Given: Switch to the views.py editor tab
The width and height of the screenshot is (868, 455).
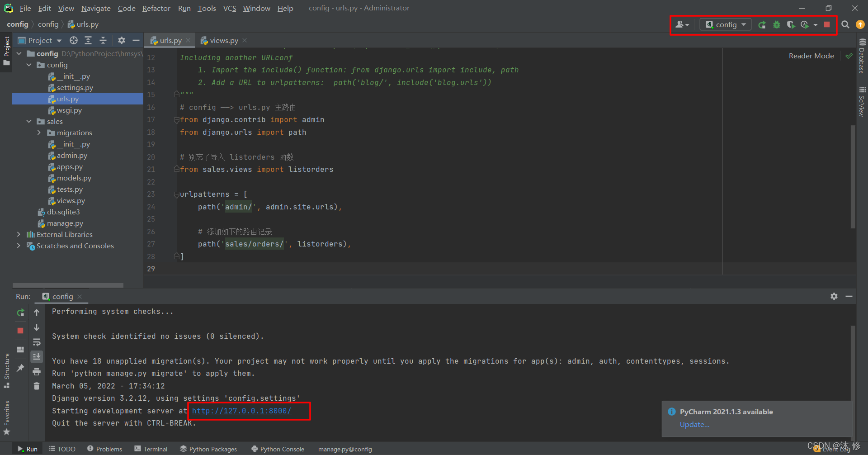Looking at the screenshot, I should coord(219,41).
